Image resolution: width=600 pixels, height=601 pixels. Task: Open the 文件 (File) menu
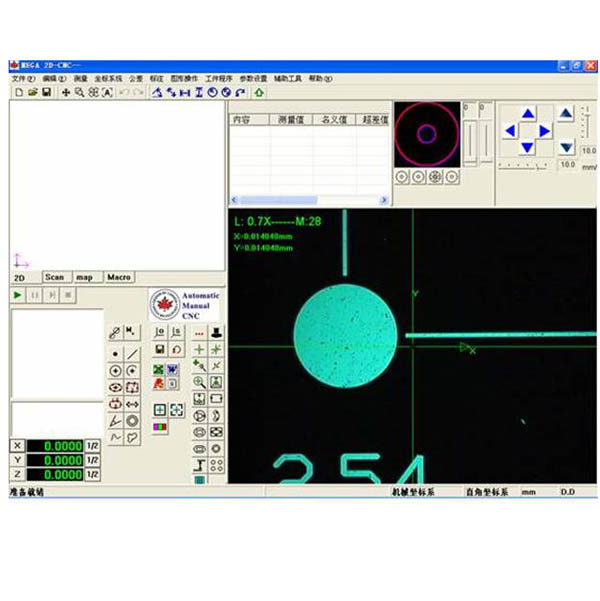[x=23, y=78]
